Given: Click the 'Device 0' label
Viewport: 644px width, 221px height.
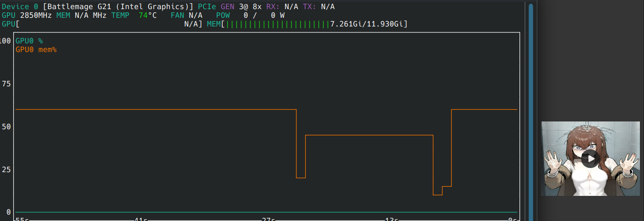Looking at the screenshot, I should [x=20, y=6].
